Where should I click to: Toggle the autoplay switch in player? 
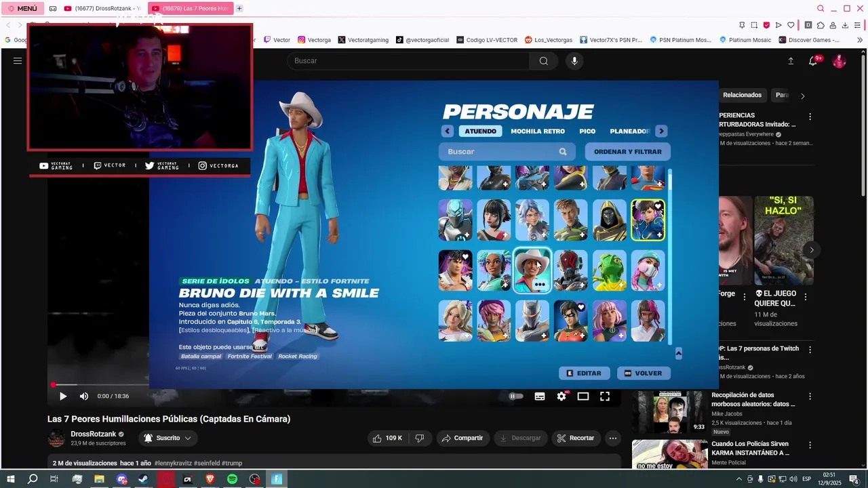[516, 396]
